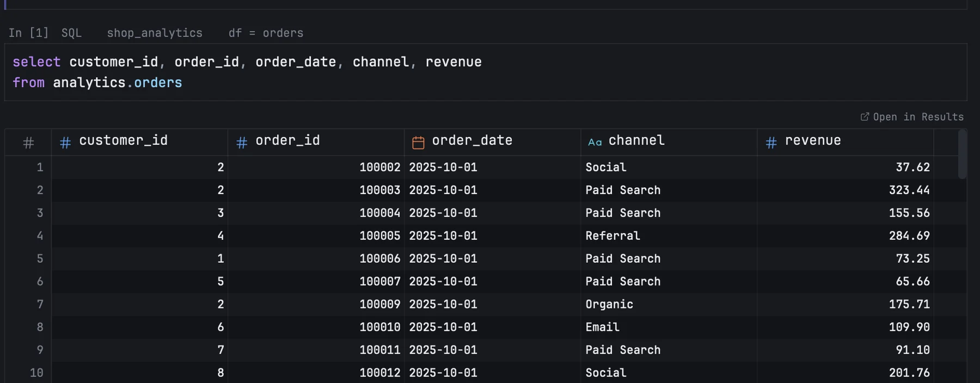This screenshot has width=980, height=383.
Task: Click order_date cell in row 8
Action: click(x=492, y=327)
